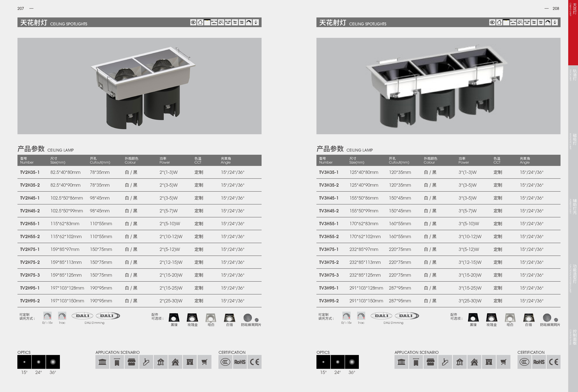Select the 轨道灯 side tab
The width and height of the screenshot is (578, 392).
pyautogui.click(x=574, y=75)
